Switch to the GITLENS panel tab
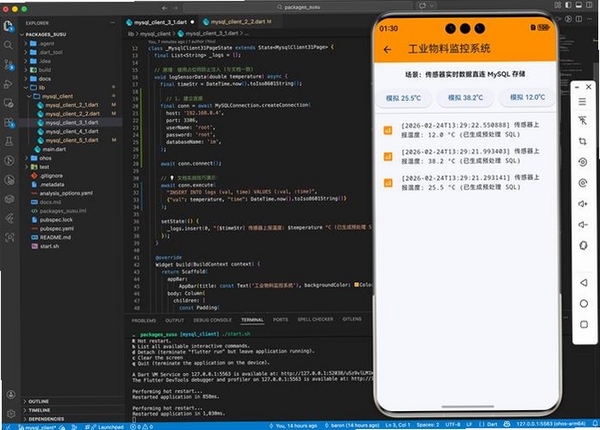The image size is (600, 430). click(352, 319)
